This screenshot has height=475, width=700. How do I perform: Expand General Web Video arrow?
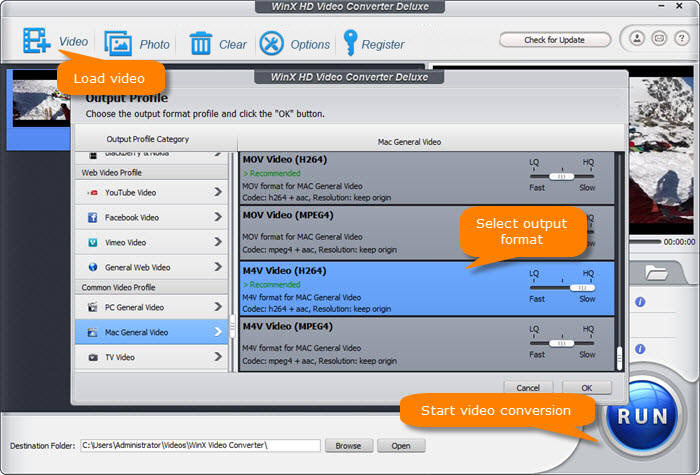pyautogui.click(x=217, y=267)
